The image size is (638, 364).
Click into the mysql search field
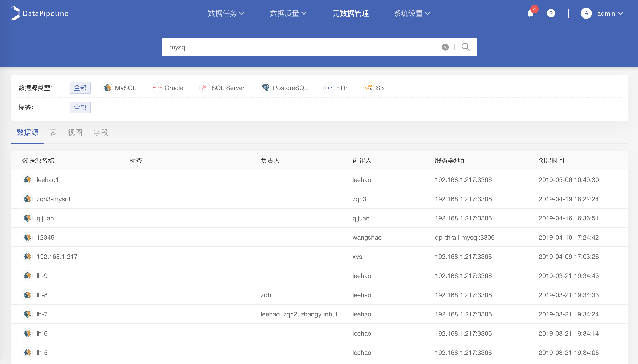pos(300,47)
